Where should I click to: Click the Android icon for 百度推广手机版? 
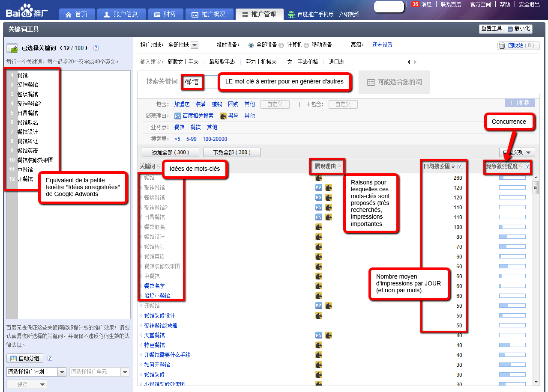click(291, 14)
